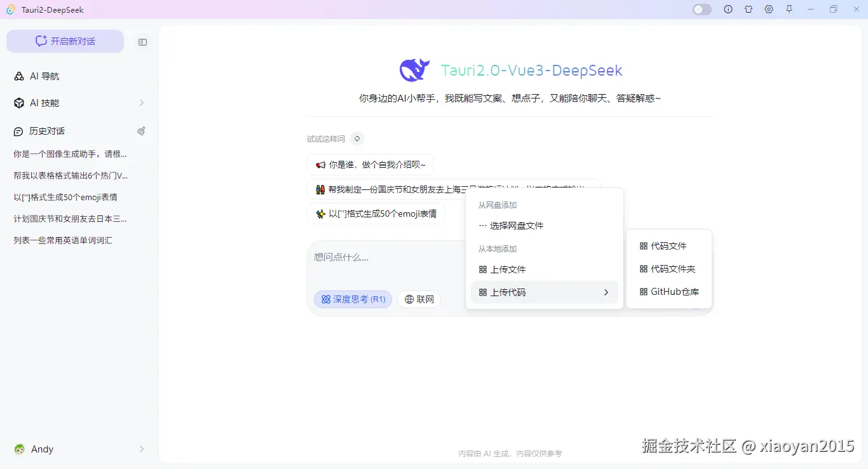This screenshot has width=868, height=469.
Task: Choose 选择网盘文件 from the menu
Action: pyautogui.click(x=545, y=226)
